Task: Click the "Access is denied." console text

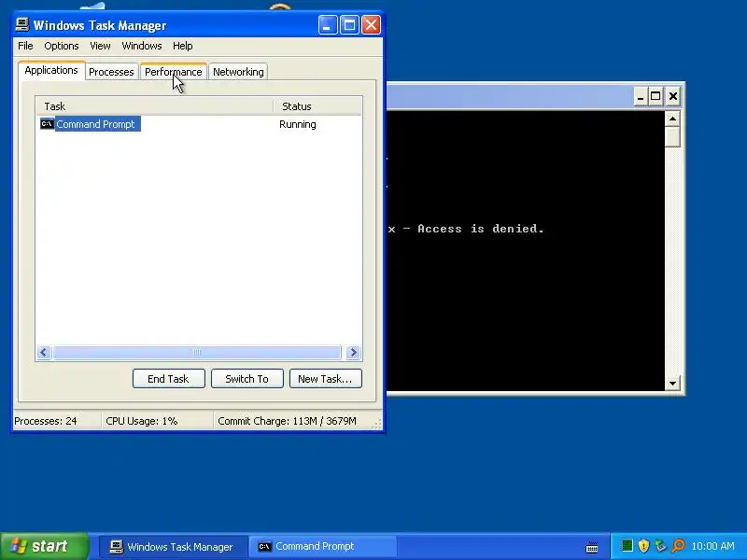Action: [x=481, y=229]
